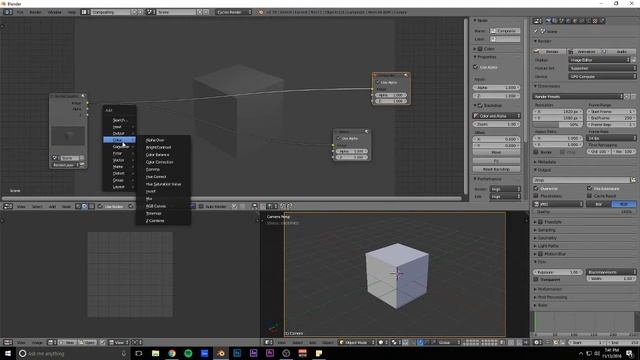Image resolution: width=640 pixels, height=360 pixels.
Task: Open the Render menu in the top bar
Action: coord(35,12)
